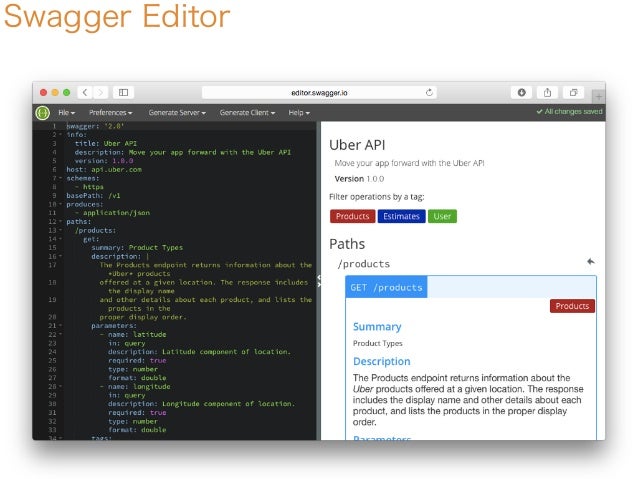Screen dimensions: 638x479
Task: Fold the get block at line 14
Action: (x=61, y=239)
